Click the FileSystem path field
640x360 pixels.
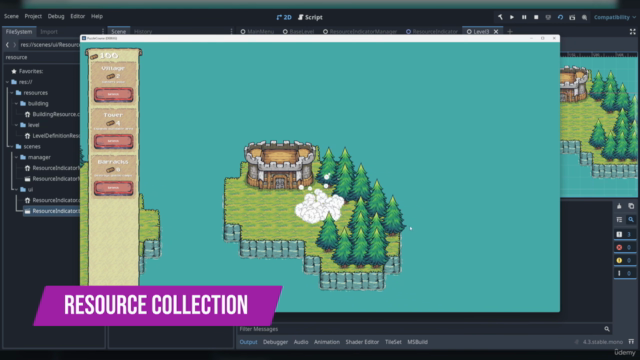click(50, 44)
